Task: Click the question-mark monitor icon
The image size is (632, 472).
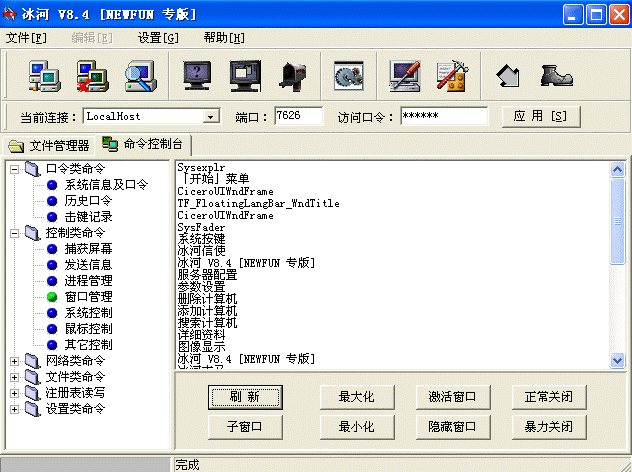Action: click(x=197, y=76)
